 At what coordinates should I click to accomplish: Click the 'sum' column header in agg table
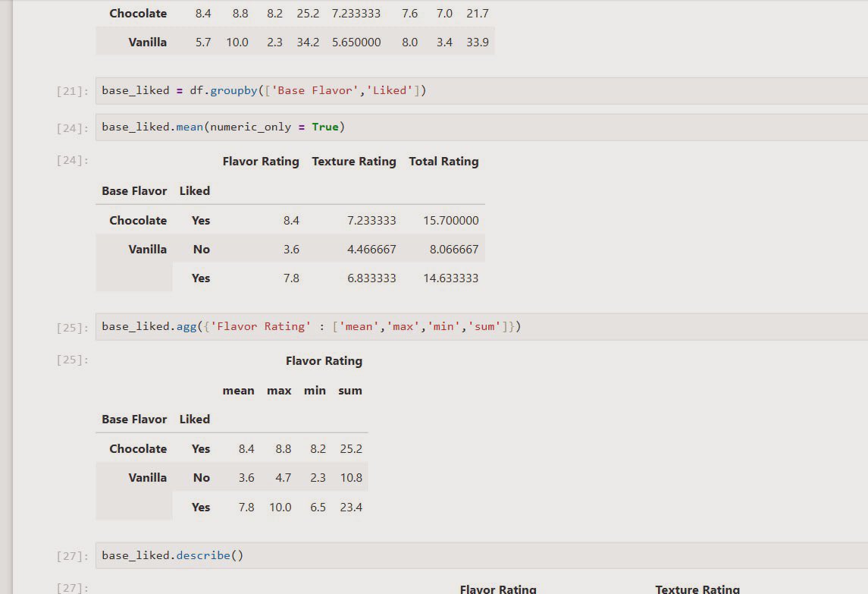point(350,391)
